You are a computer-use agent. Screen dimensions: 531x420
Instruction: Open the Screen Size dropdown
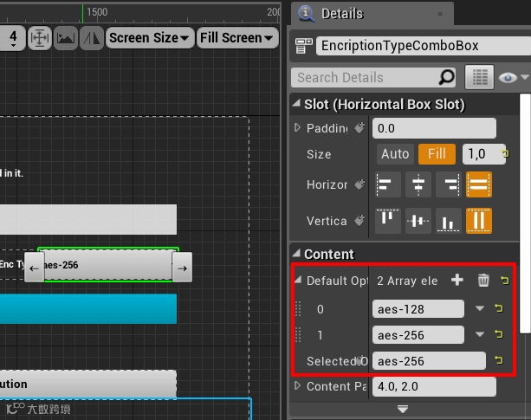[150, 37]
